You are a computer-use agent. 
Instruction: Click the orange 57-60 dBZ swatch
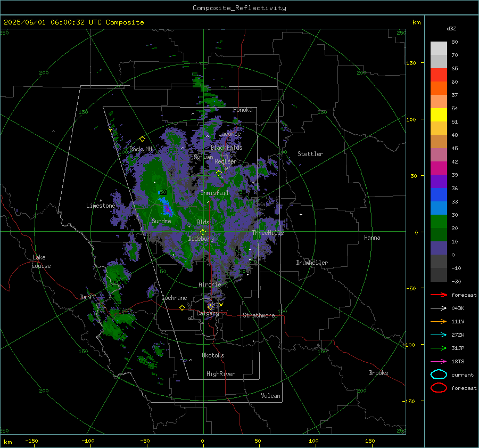pos(439,88)
